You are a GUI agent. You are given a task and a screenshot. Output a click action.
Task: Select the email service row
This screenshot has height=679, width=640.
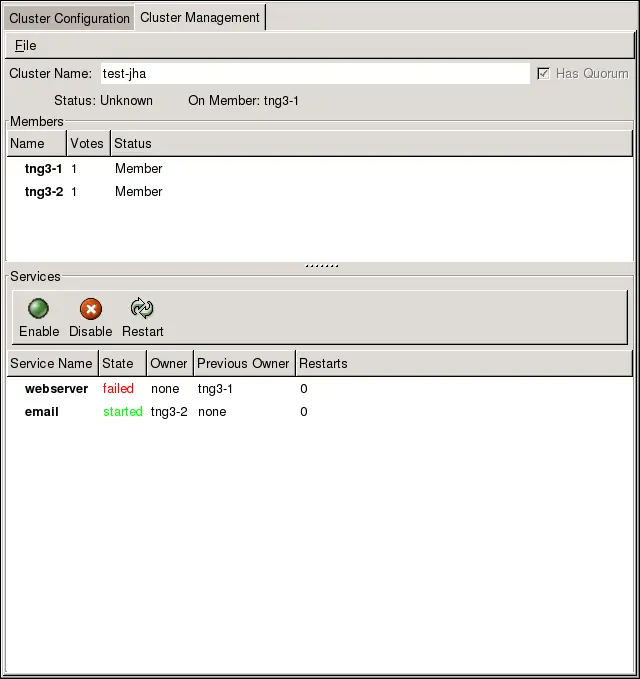coord(42,411)
